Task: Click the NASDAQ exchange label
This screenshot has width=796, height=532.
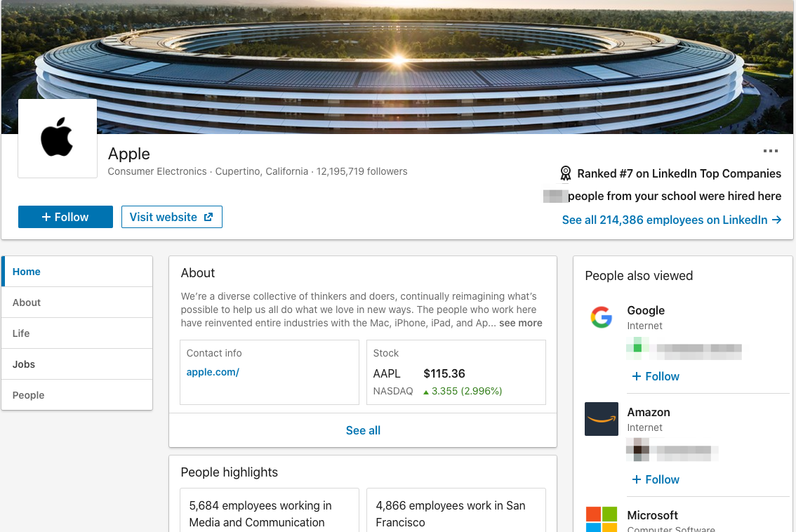Action: coord(393,391)
